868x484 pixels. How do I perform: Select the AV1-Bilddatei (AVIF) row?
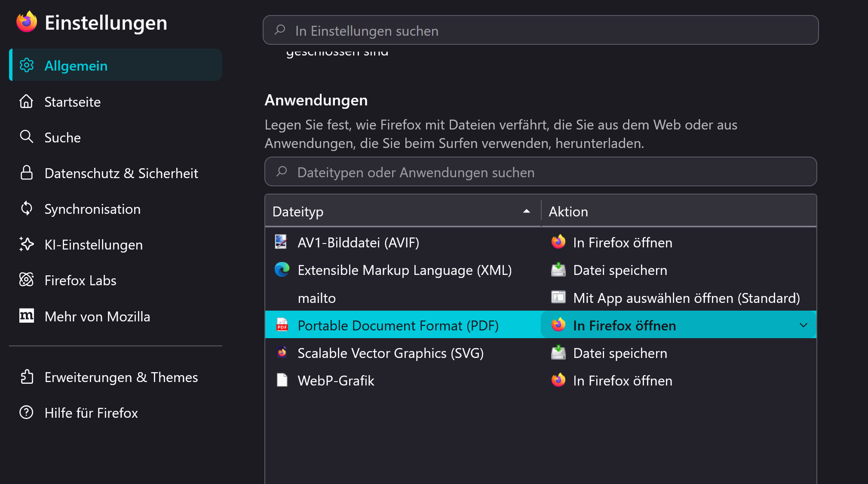(x=540, y=242)
